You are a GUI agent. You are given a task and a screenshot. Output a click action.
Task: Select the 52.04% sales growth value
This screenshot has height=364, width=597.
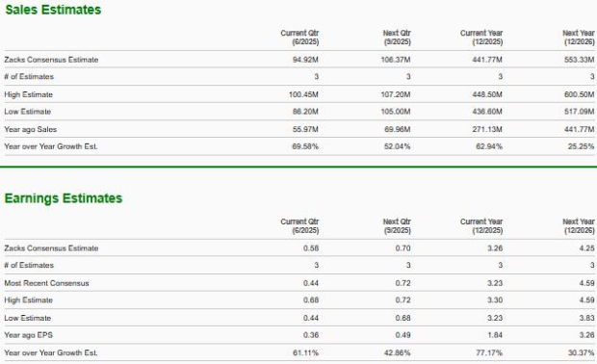(x=397, y=146)
